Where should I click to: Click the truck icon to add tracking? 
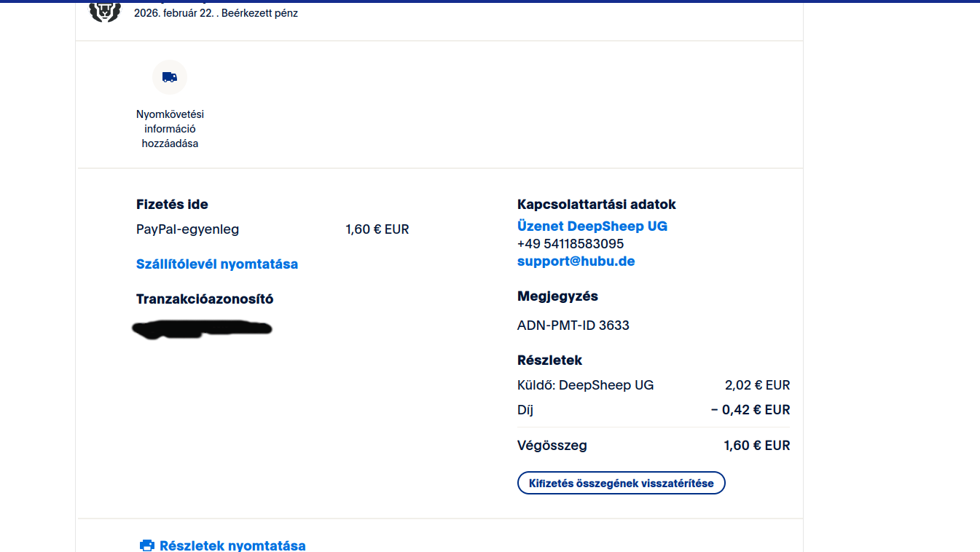tap(170, 77)
